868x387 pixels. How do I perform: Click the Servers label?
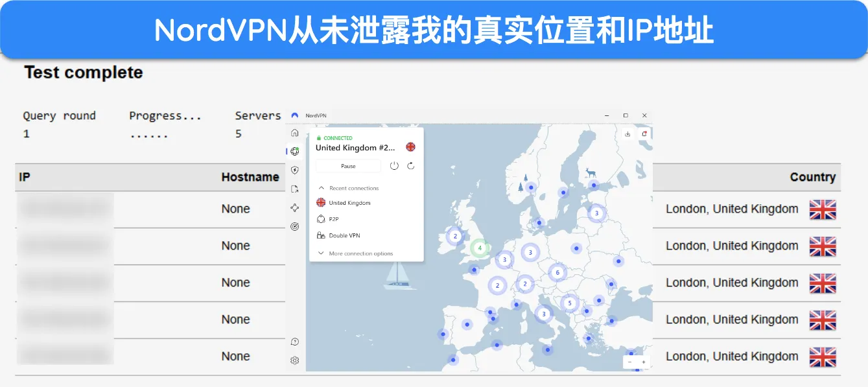(258, 115)
